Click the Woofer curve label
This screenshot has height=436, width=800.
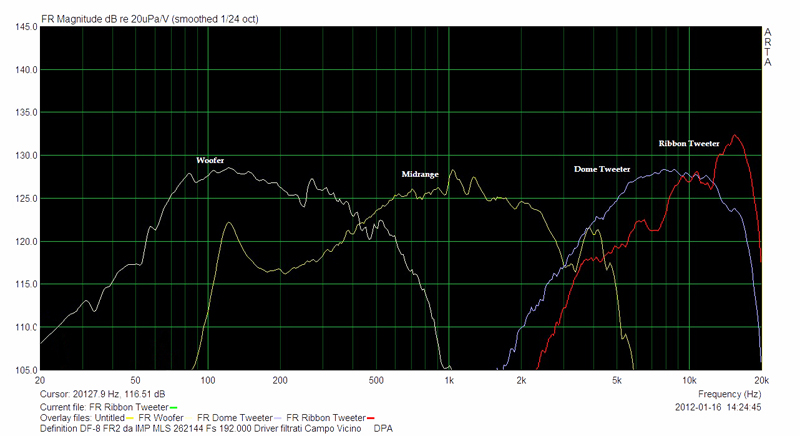click(211, 159)
